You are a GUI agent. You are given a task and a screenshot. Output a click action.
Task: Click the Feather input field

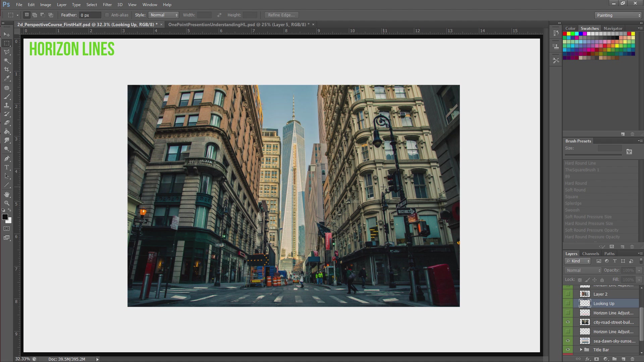coord(90,15)
